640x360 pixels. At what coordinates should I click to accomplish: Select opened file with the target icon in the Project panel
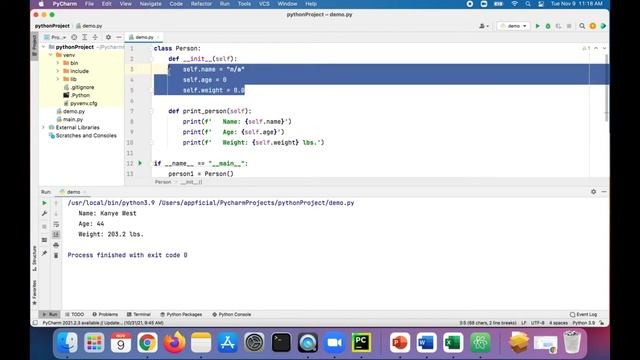74,37
